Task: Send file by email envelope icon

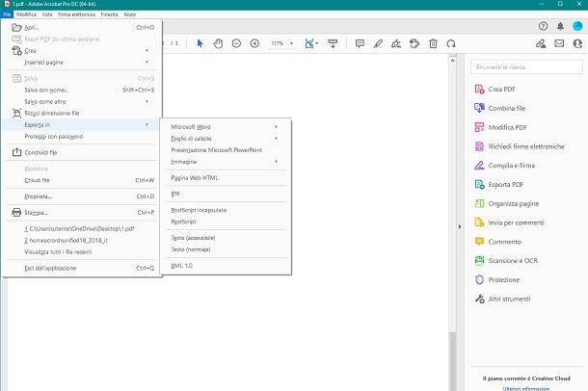Action: coord(559,43)
